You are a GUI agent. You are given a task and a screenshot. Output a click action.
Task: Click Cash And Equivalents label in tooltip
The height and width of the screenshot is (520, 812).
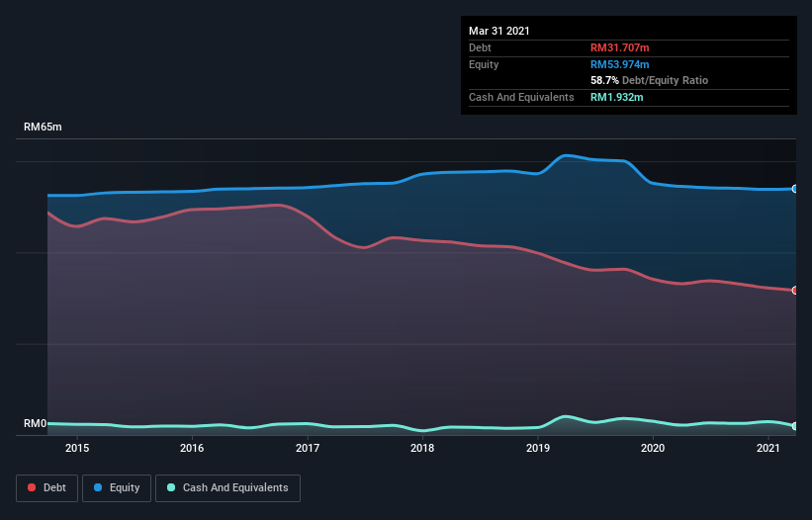(x=521, y=97)
